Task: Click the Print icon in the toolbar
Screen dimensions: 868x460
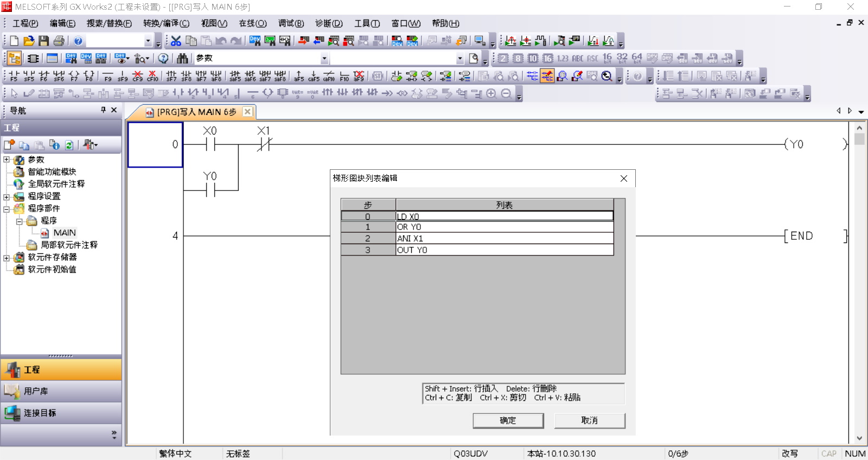Action: (59, 41)
